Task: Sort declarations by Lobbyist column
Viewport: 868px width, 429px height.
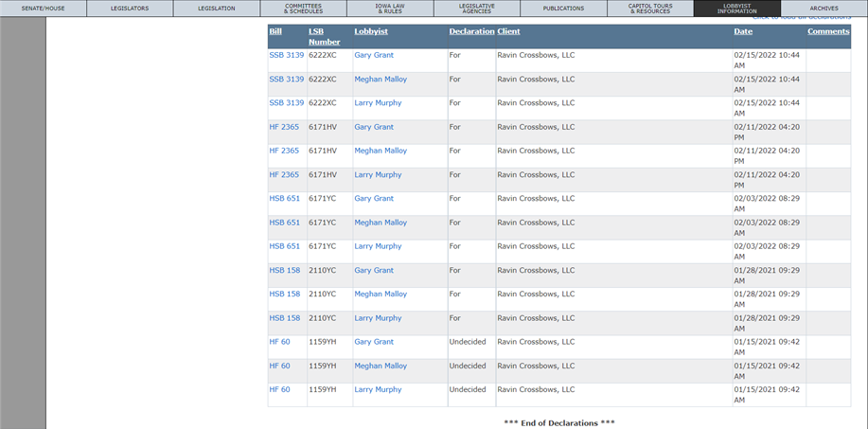Action: tap(371, 31)
